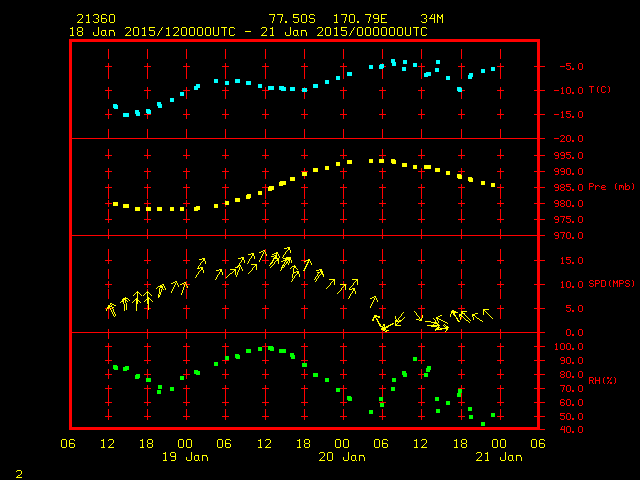
Task: Click the 0.0 wind speed axis label
Action: point(574,333)
